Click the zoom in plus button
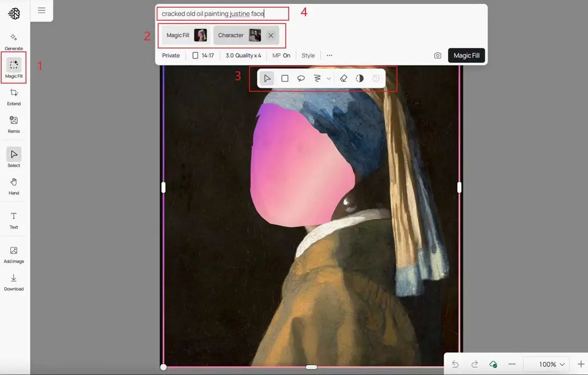588x375 pixels. coord(580,364)
